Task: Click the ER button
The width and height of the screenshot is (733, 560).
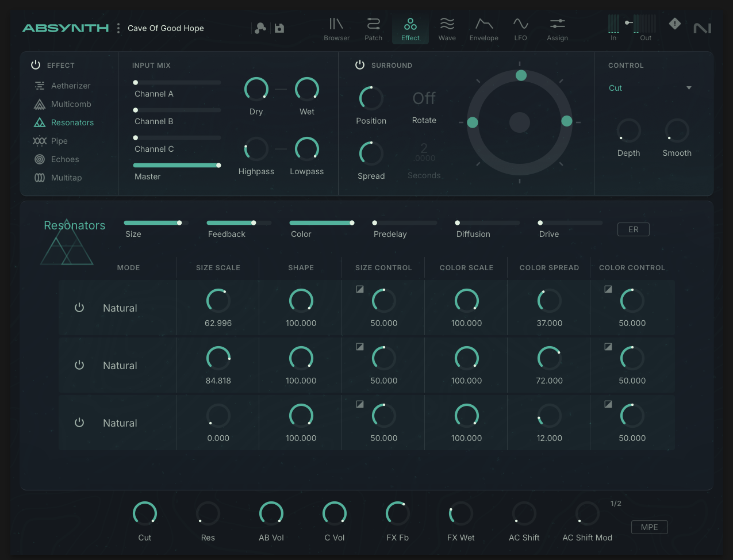Action: (633, 229)
